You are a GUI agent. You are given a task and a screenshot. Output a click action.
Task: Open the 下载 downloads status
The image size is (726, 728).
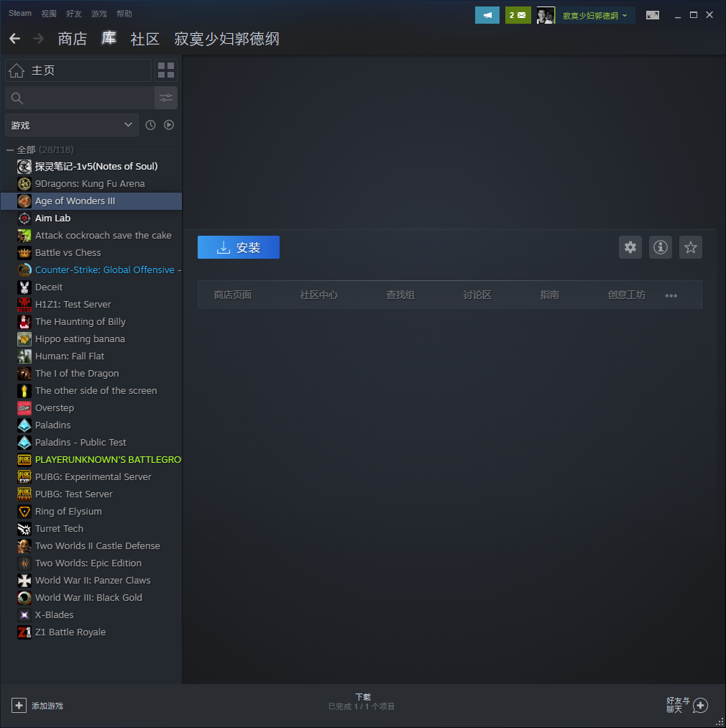(x=362, y=701)
